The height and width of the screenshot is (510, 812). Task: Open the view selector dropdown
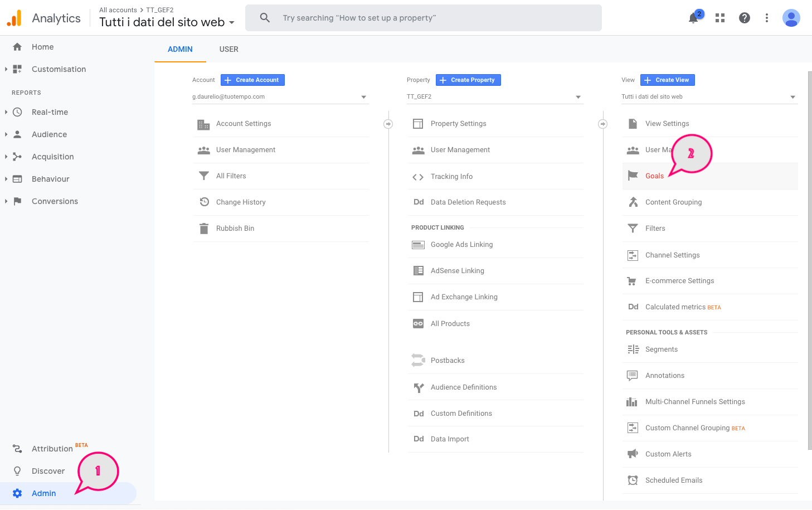[x=709, y=97]
